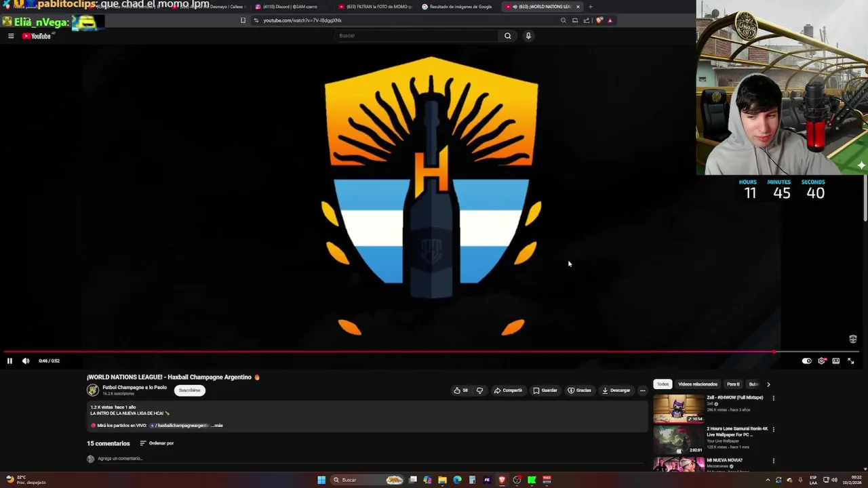Open the Windows Start menu
This screenshot has height=488, width=868.
[x=321, y=480]
